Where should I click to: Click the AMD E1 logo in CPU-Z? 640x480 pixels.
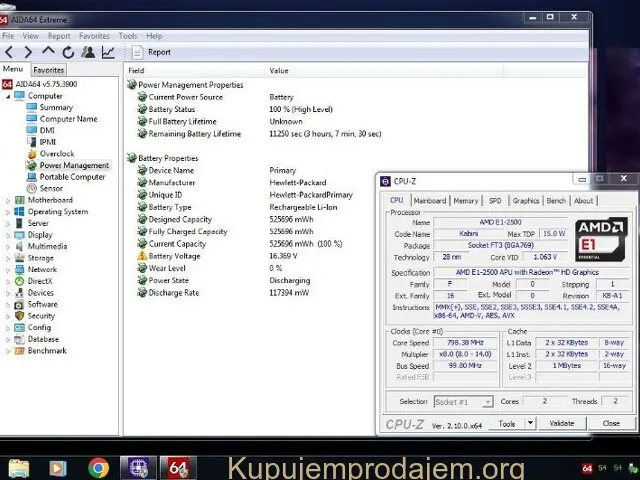point(600,240)
